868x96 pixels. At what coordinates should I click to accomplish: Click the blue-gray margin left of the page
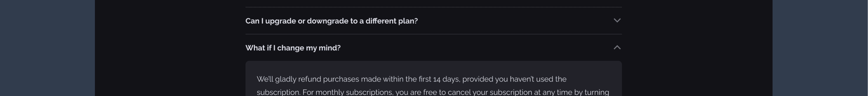click(x=47, y=48)
